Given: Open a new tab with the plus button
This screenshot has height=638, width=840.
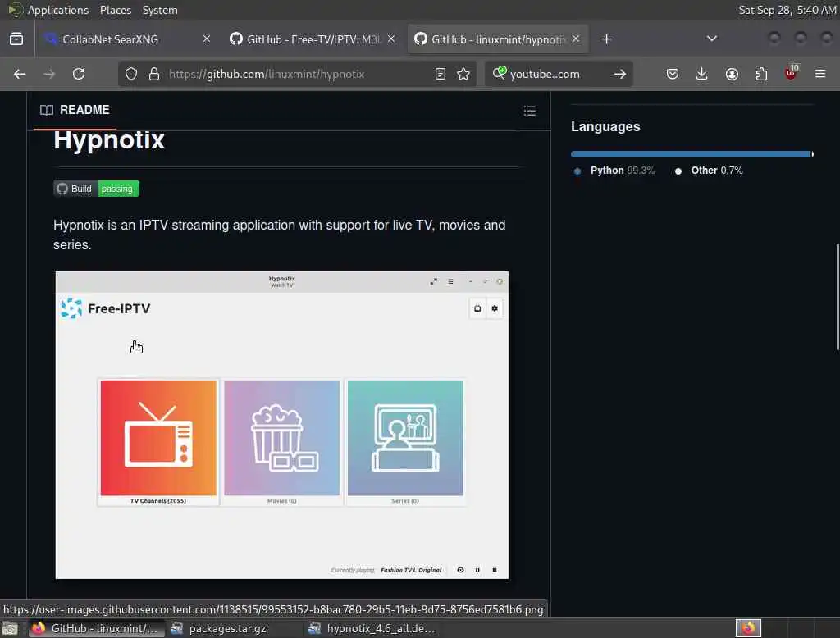Looking at the screenshot, I should [606, 39].
